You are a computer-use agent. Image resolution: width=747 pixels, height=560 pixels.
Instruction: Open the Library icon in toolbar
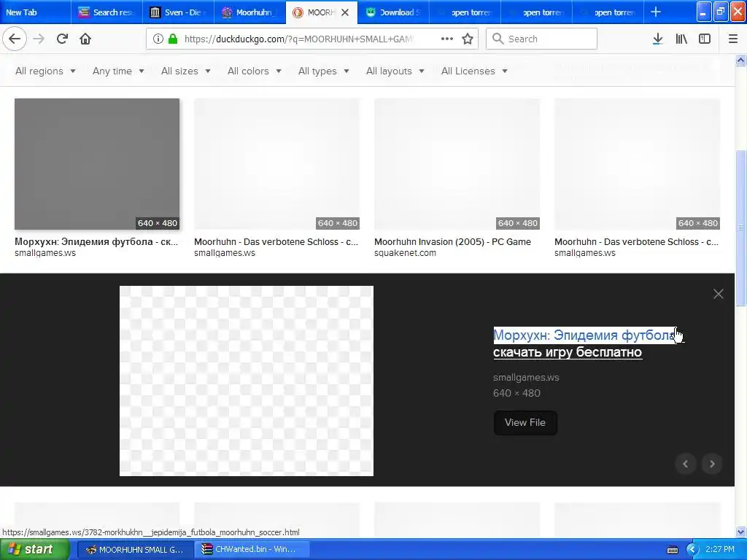pyautogui.click(x=681, y=39)
